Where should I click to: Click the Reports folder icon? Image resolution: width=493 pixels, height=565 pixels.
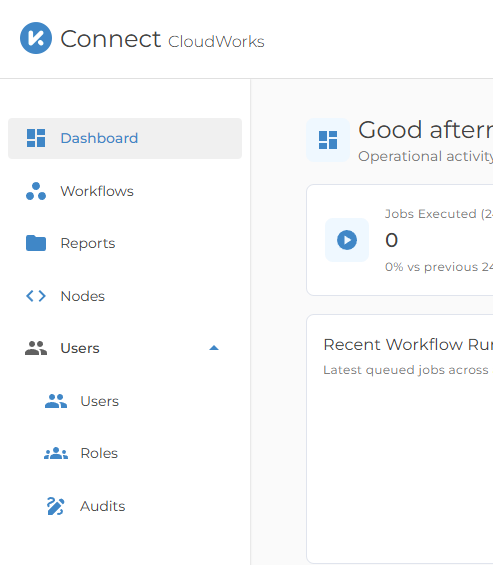click(x=36, y=243)
